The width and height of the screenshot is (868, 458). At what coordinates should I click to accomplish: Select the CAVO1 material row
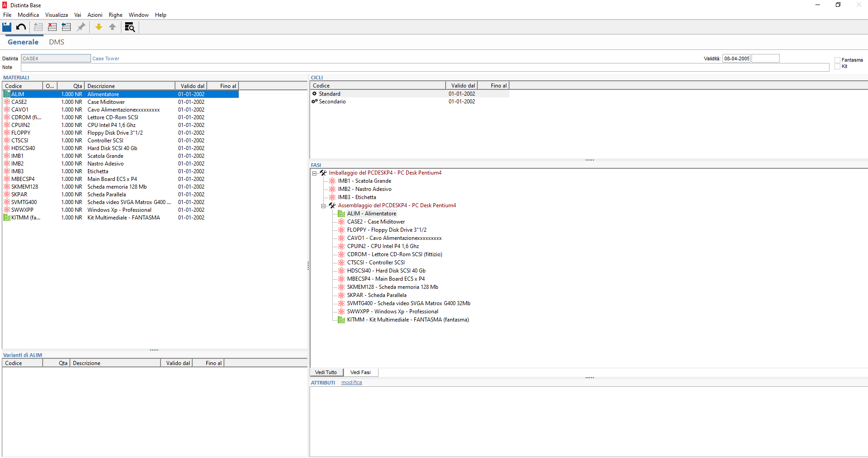(121, 110)
